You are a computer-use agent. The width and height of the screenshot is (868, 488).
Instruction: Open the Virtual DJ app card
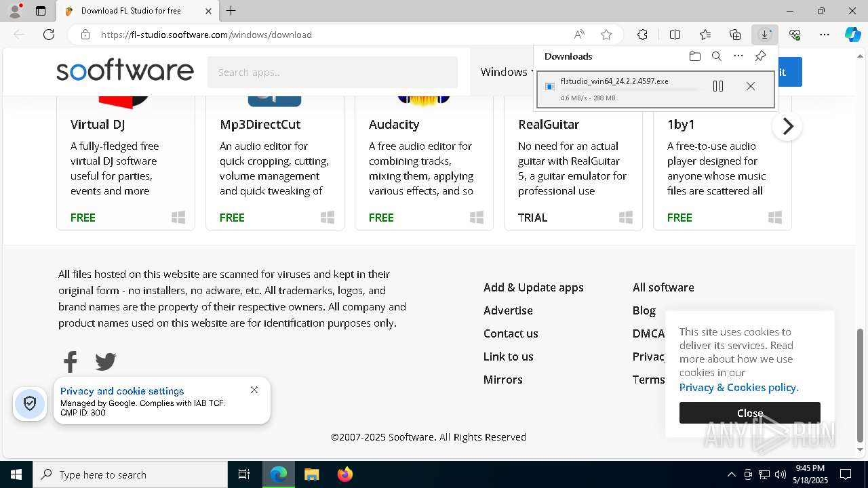coord(125,163)
